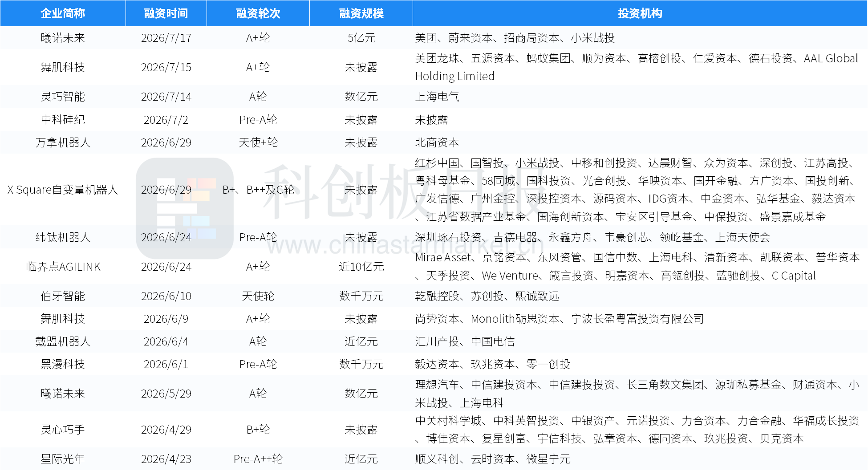Click investors "汇川产投、中国电信"
This screenshot has height=471, width=868.
coord(465,341)
